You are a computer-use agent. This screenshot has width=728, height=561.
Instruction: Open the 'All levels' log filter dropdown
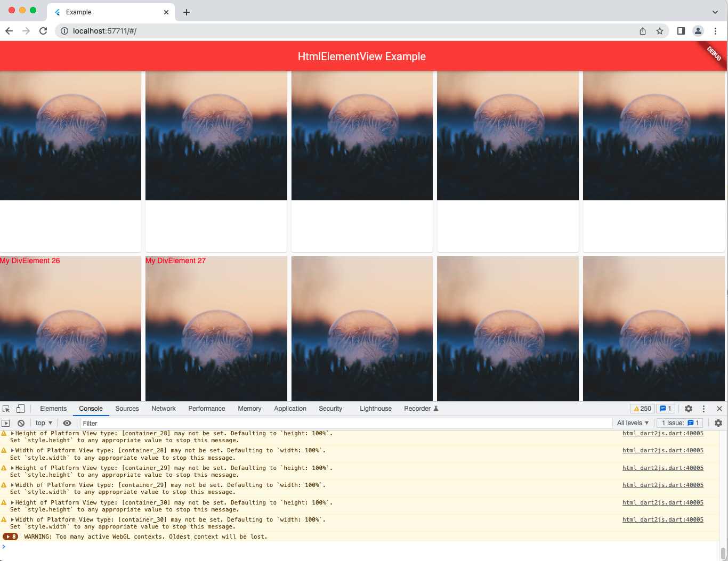(x=632, y=422)
